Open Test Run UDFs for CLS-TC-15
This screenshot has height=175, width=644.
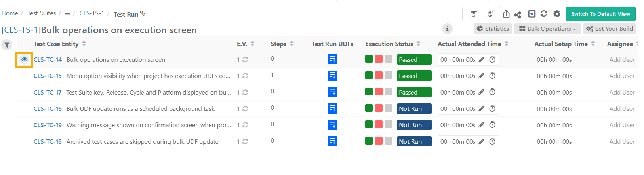pos(332,76)
